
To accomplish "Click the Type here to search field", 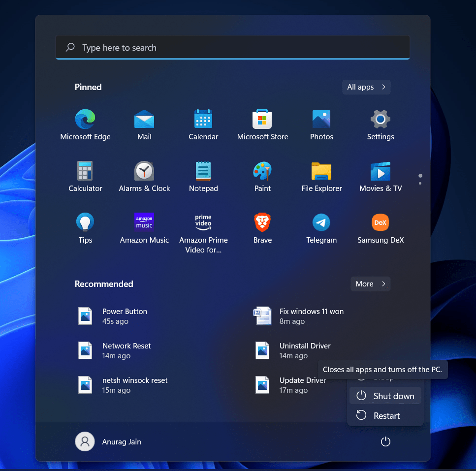I will (233, 47).
